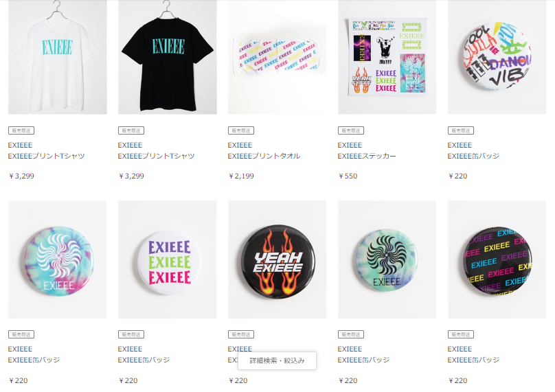Click the 詳細検索・絞込み filter button
Image resolution: width=555 pixels, height=392 pixels.
[277, 360]
